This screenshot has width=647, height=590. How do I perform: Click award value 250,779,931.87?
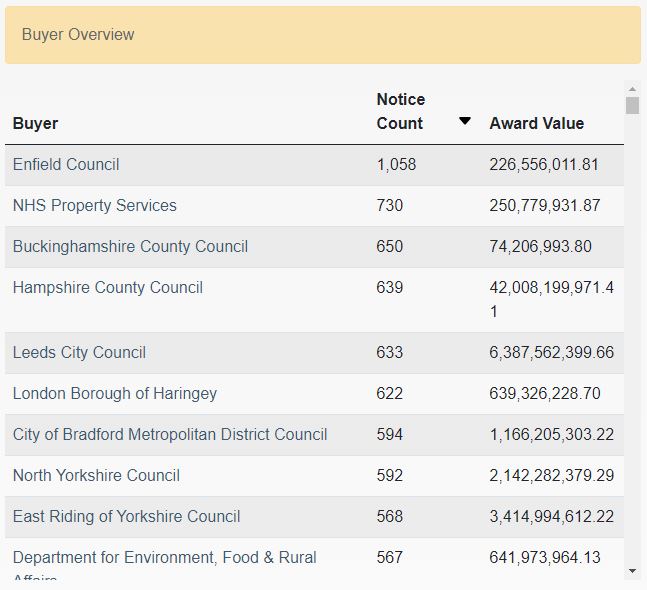pos(545,205)
